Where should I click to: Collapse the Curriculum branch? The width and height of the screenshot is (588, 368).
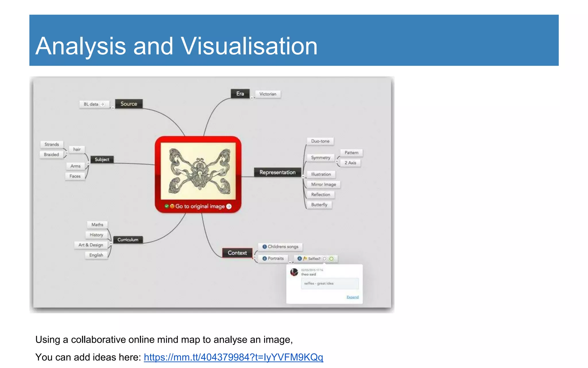[x=111, y=244]
